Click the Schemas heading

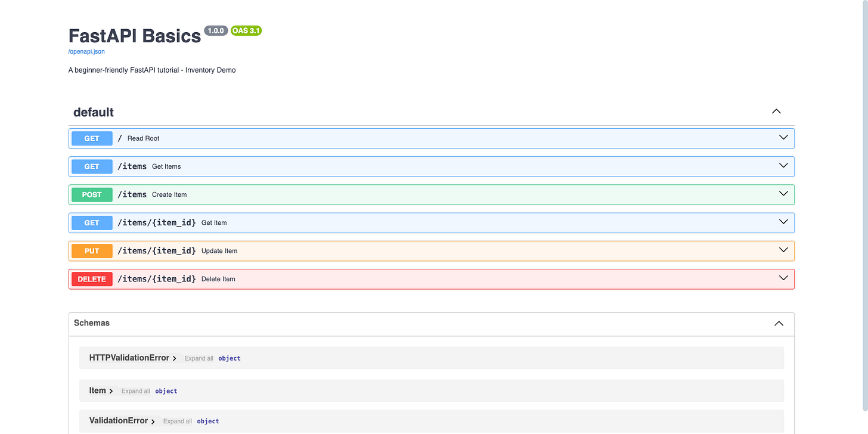tap(92, 323)
